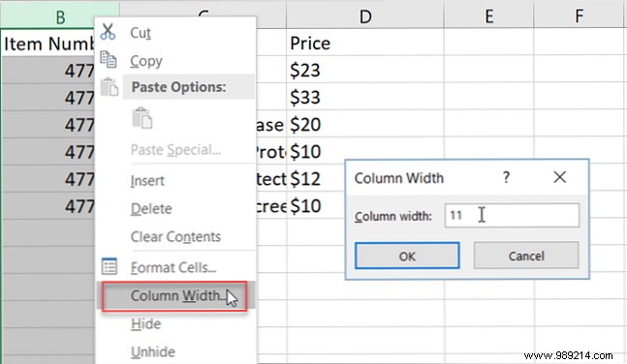Click the $33 price cell

pyautogui.click(x=364, y=97)
